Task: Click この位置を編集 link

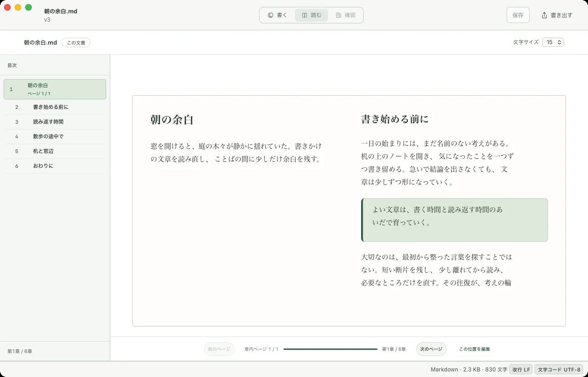Action: pyautogui.click(x=475, y=349)
